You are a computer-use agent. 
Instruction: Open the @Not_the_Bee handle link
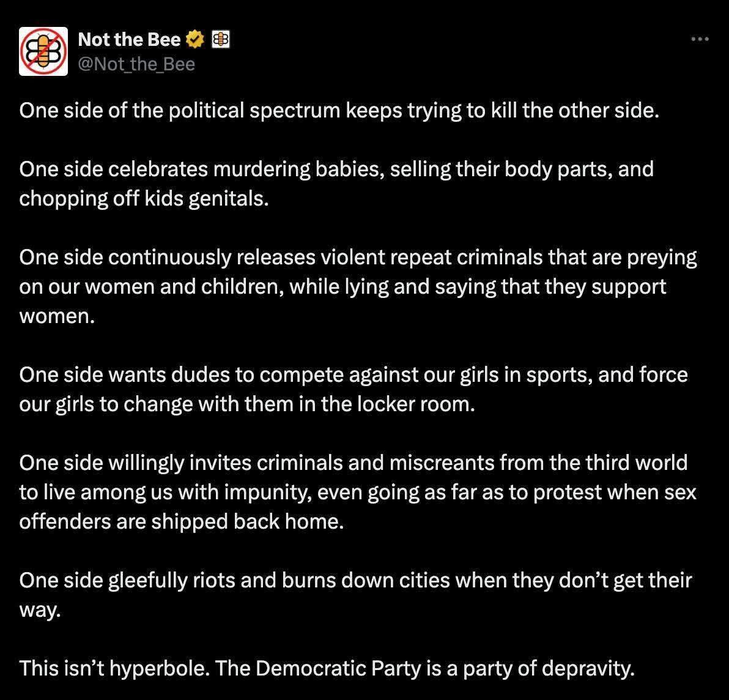[136, 64]
